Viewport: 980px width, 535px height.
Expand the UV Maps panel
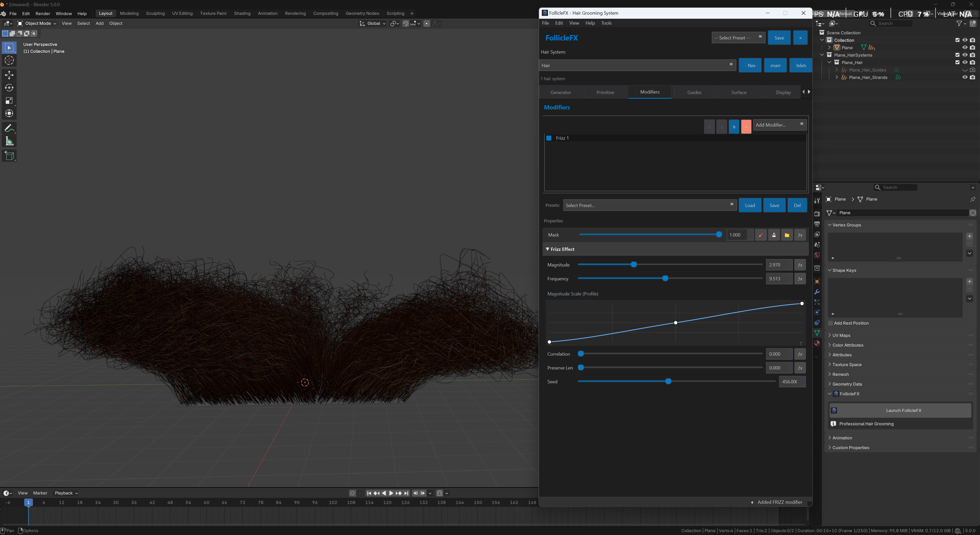841,335
